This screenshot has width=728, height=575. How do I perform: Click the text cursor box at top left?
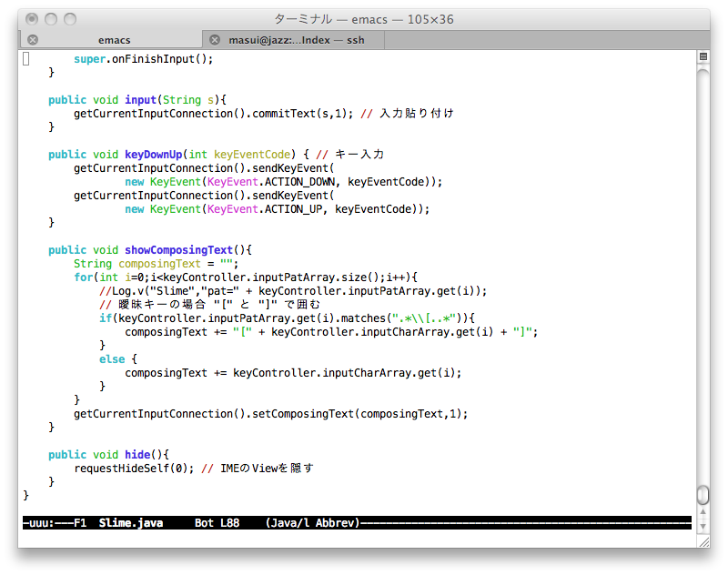(26, 59)
